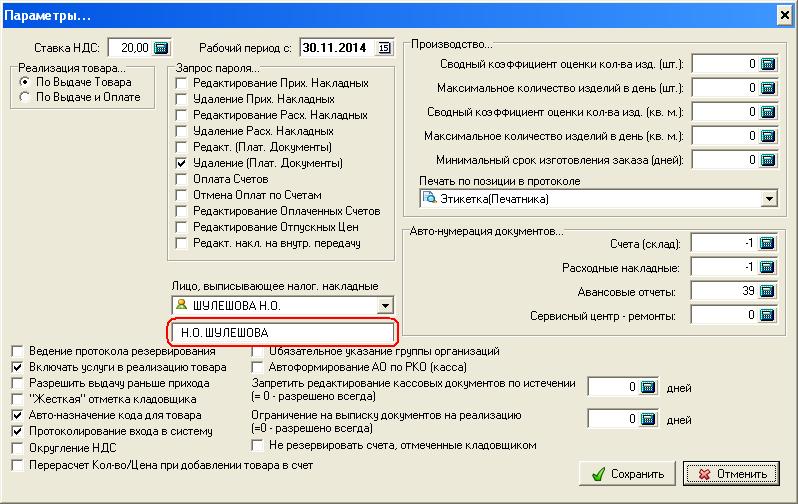Click calculator icon beside кассовых документов days field

click(x=647, y=387)
